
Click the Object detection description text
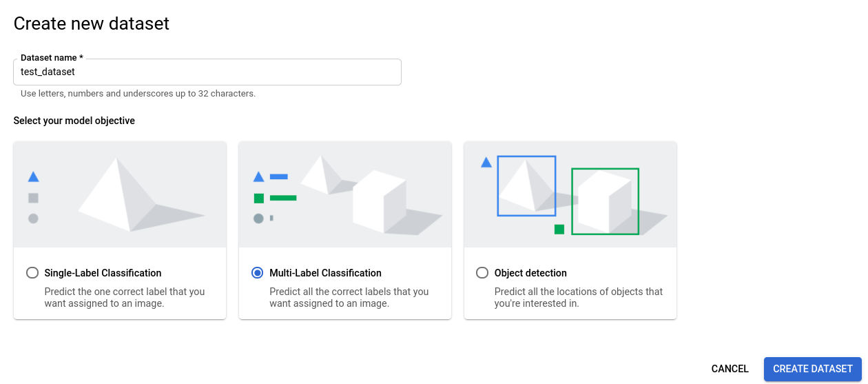[578, 297]
